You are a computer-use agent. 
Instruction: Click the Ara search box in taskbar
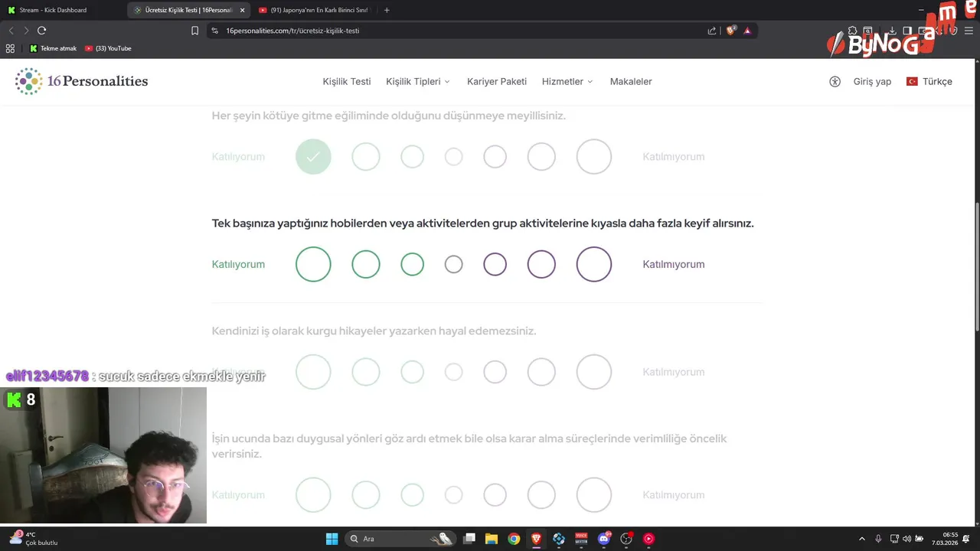pyautogui.click(x=400, y=539)
